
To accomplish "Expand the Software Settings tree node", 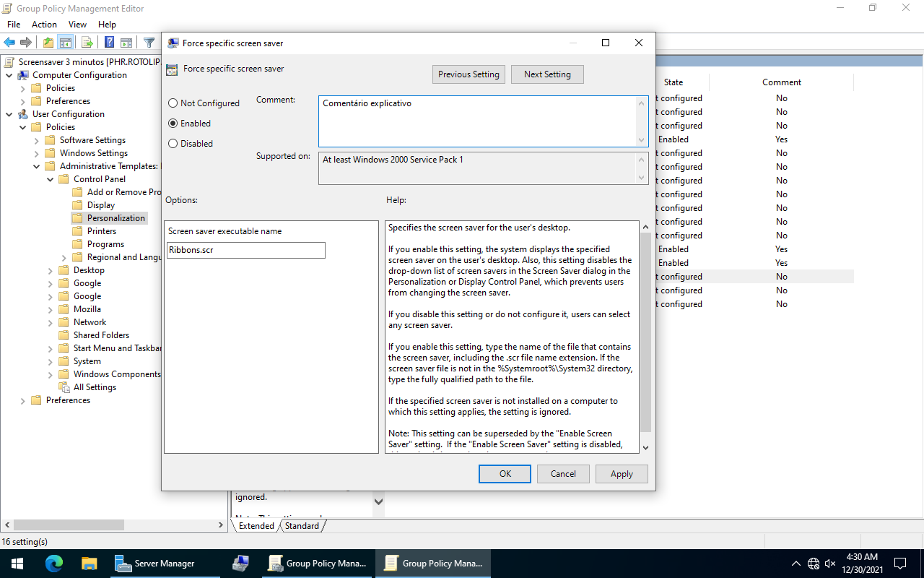I will [36, 140].
